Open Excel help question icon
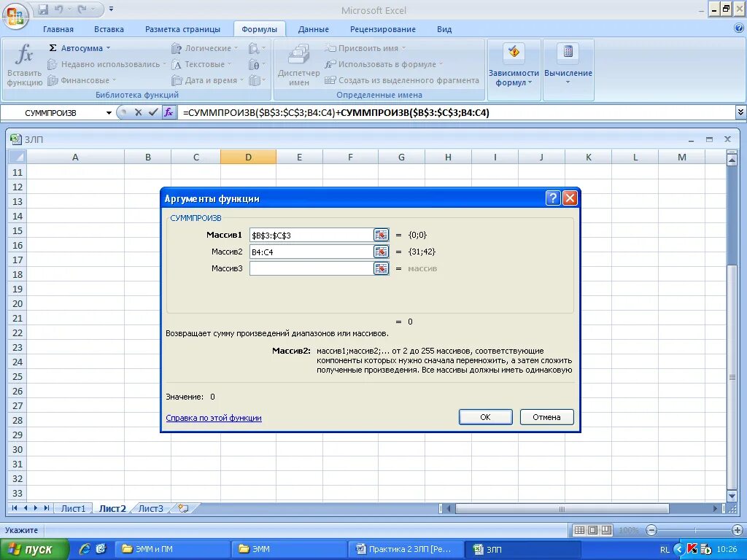The height and width of the screenshot is (560, 747). [739, 28]
